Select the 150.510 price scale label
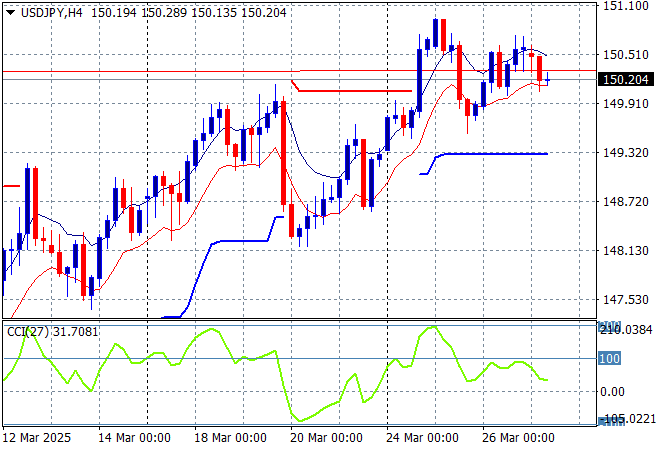 click(625, 54)
